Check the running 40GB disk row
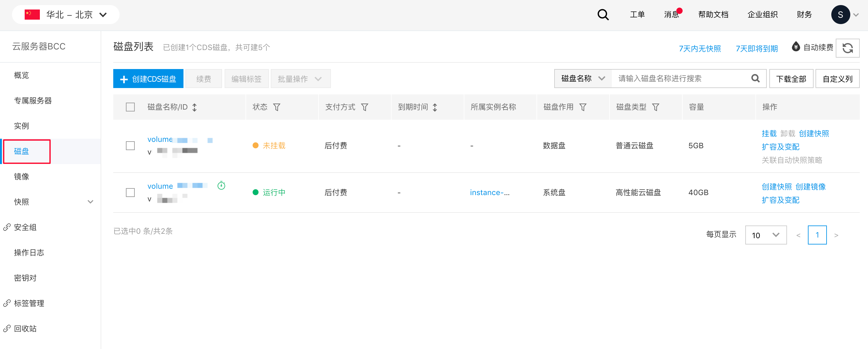 (130, 193)
